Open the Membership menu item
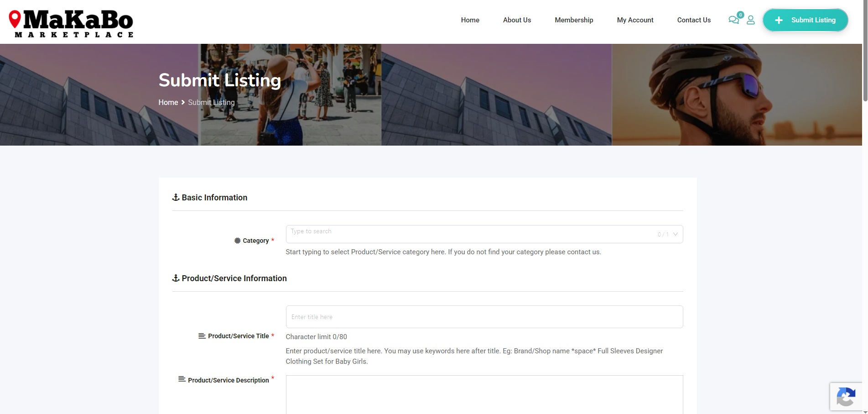 click(574, 20)
